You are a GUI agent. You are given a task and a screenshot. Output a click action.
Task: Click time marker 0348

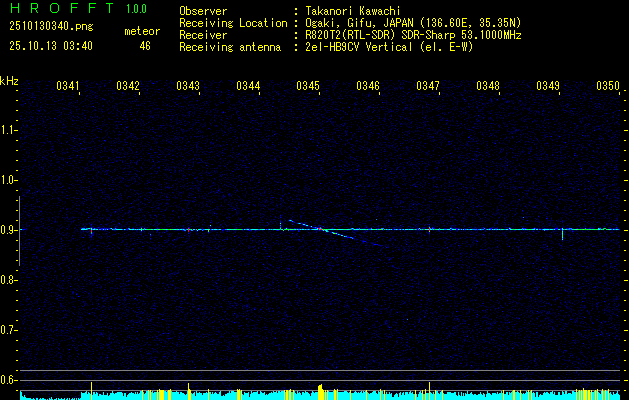coord(488,85)
